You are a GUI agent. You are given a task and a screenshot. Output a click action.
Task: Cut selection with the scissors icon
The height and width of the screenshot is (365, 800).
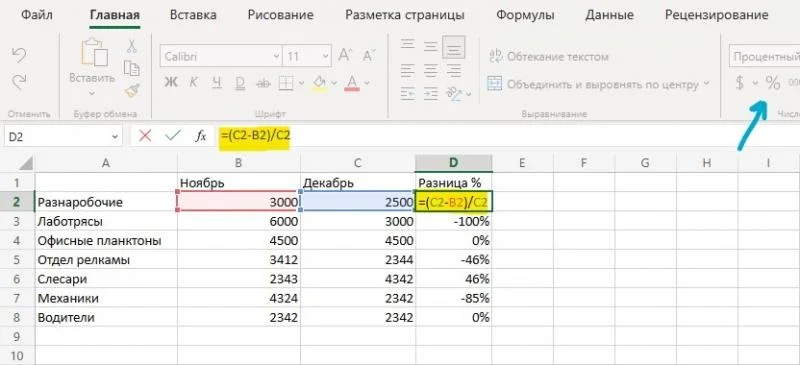tap(132, 46)
